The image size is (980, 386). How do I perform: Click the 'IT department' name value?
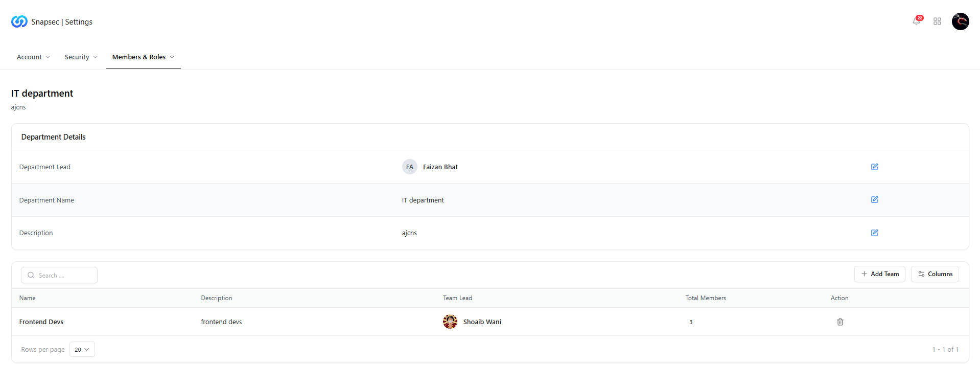(423, 200)
